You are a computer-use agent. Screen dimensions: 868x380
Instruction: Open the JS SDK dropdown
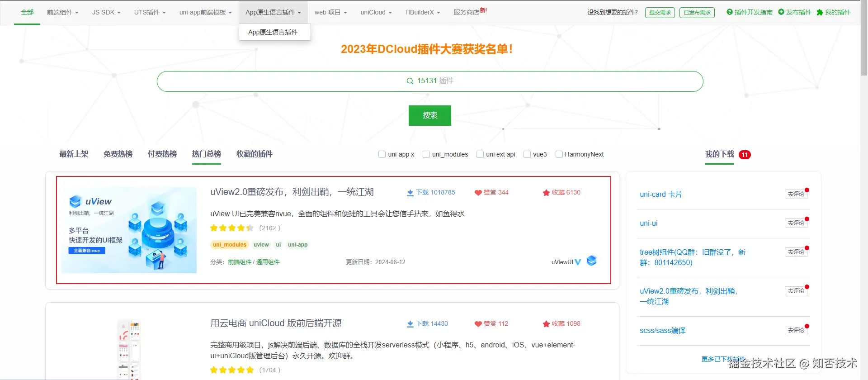106,12
